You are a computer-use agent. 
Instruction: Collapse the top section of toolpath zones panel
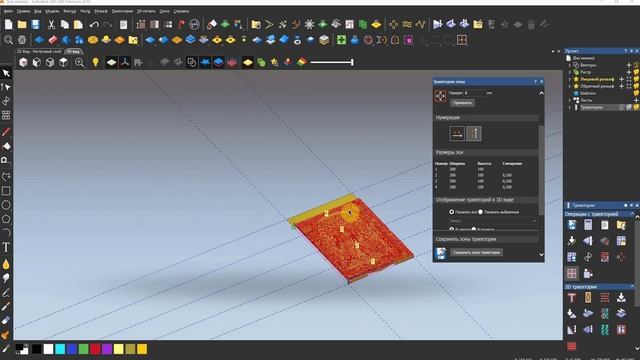click(x=541, y=93)
